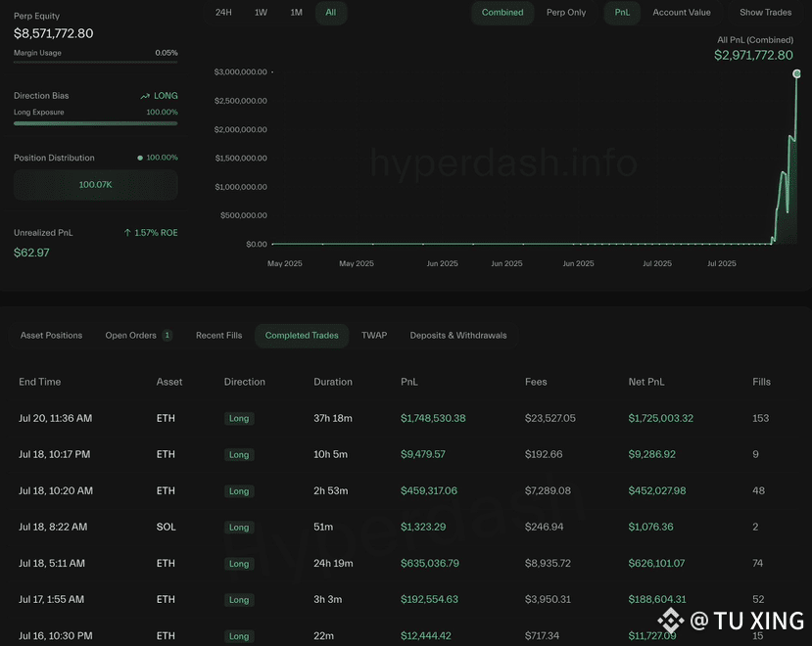Screen dimensions: 812x646
Task: Click the Unrealized PnL value $62.97
Action: tap(31, 253)
